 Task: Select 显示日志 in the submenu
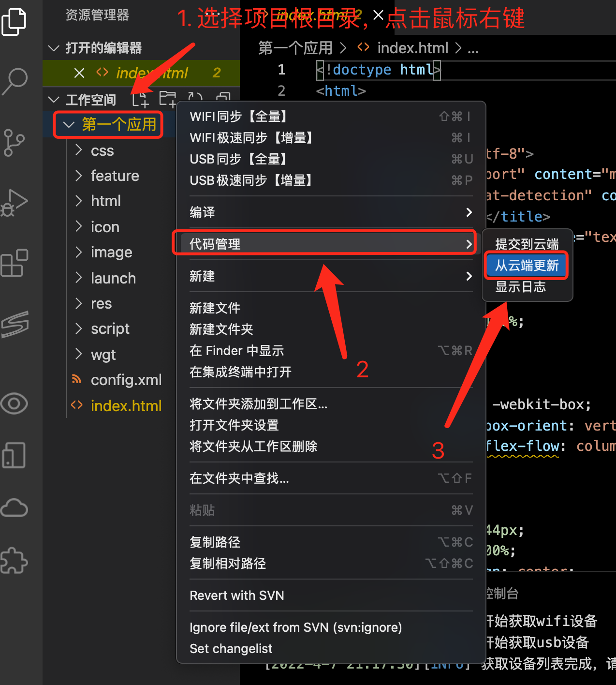click(x=527, y=287)
